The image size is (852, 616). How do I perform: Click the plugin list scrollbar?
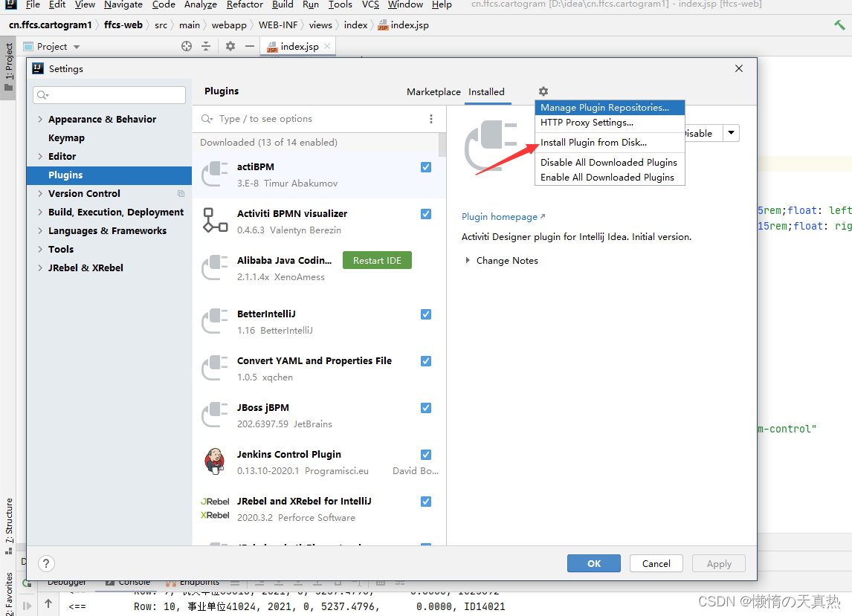(x=442, y=146)
